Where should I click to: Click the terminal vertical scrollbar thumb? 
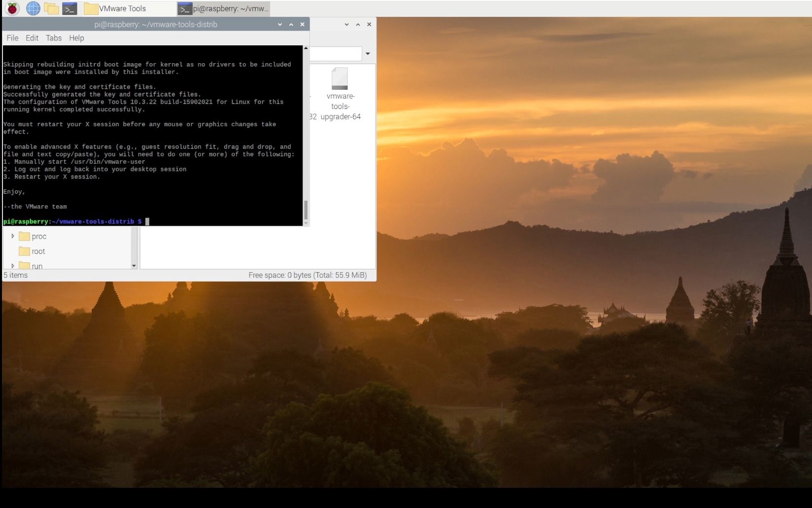pos(306,210)
